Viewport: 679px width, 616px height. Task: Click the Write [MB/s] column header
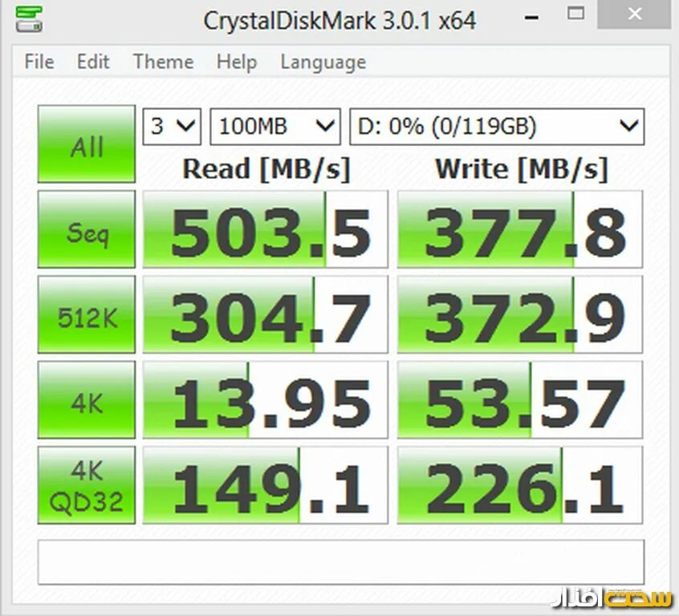click(522, 168)
